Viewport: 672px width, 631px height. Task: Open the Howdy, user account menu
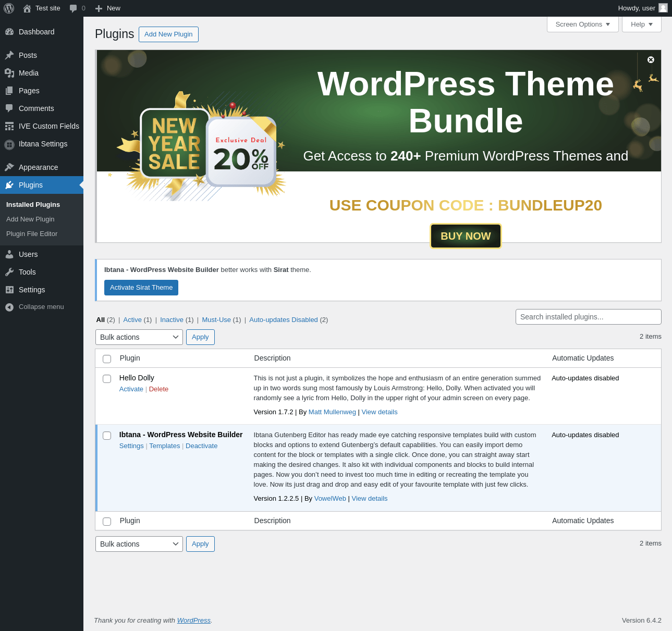[643, 8]
